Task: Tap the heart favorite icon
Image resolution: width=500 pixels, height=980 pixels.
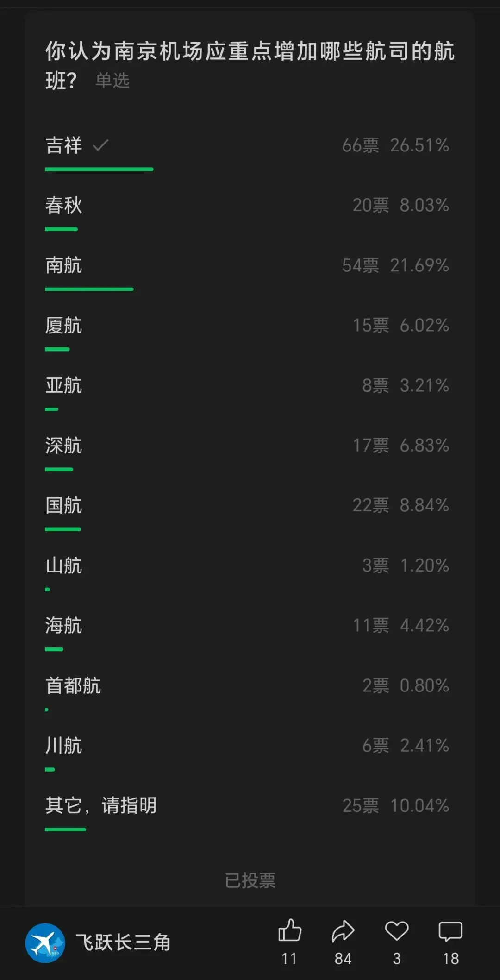Action: point(397,931)
